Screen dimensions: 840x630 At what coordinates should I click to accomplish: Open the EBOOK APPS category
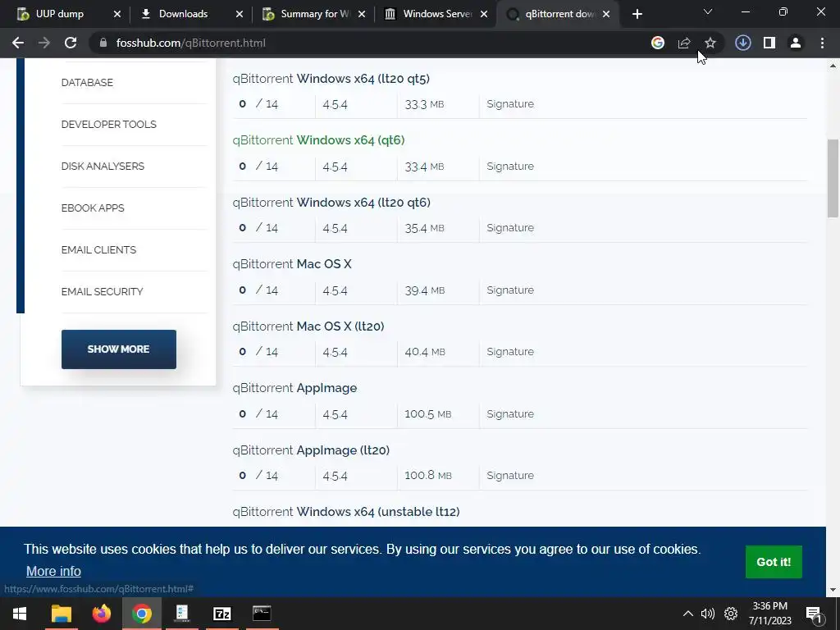[93, 208]
